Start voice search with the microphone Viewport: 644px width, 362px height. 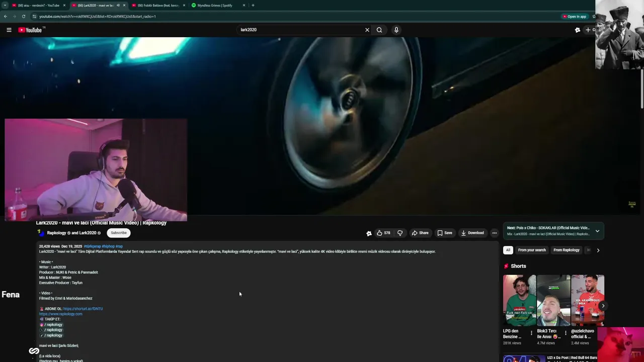pyautogui.click(x=396, y=30)
